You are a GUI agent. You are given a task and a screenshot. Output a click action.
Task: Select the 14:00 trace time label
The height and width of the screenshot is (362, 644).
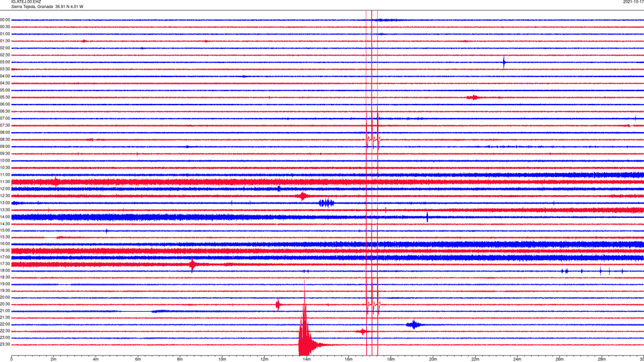(5, 217)
